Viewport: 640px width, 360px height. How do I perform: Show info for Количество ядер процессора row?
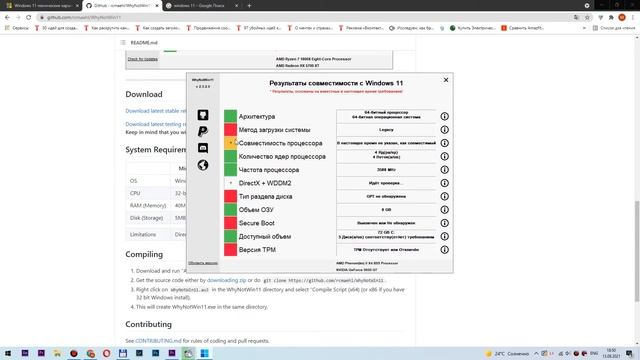444,156
